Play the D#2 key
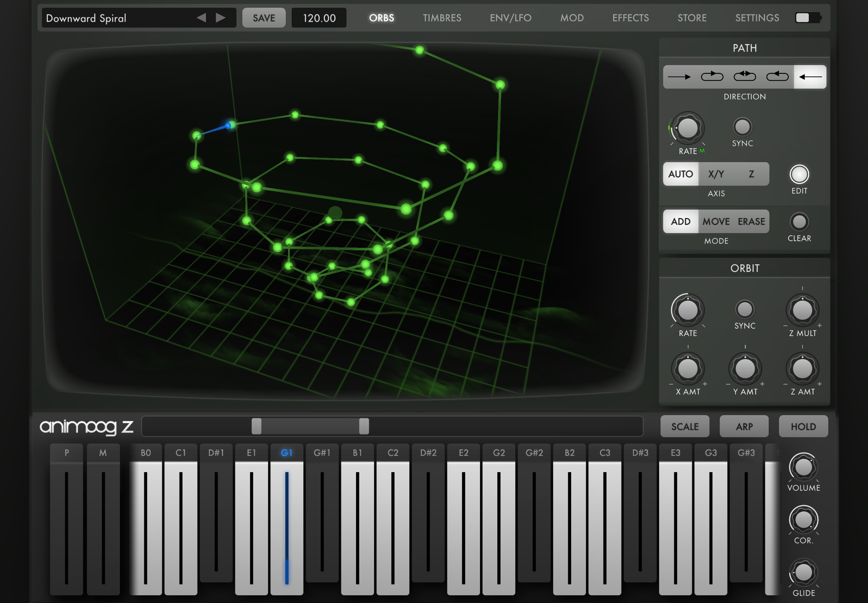The width and height of the screenshot is (868, 603). click(x=428, y=512)
